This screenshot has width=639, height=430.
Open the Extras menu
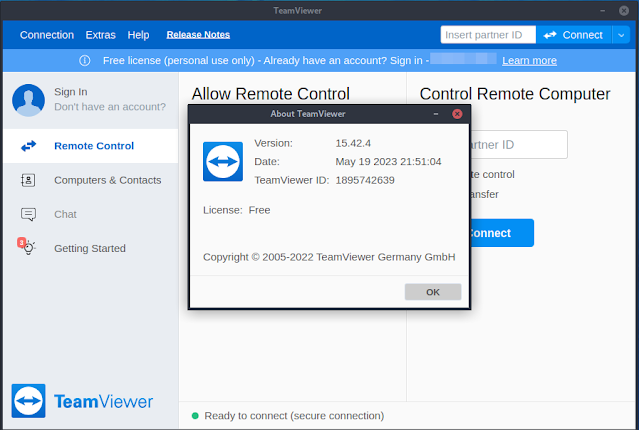point(101,35)
